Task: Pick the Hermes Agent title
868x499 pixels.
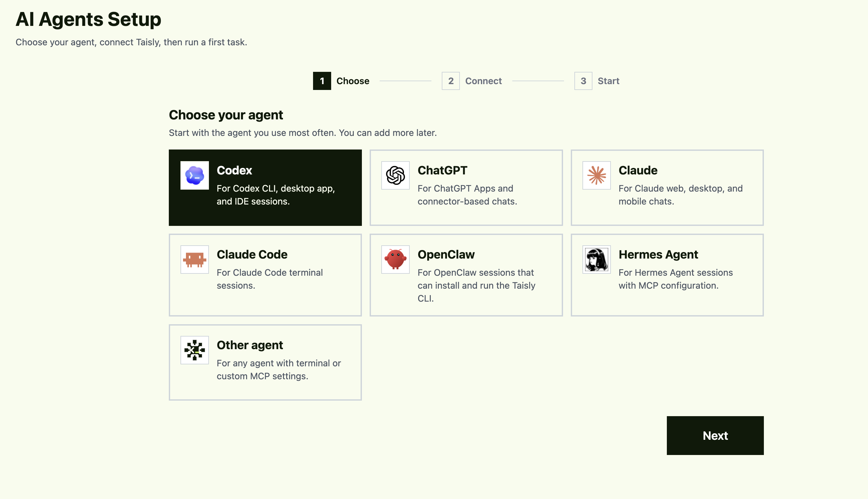Action: click(x=658, y=254)
